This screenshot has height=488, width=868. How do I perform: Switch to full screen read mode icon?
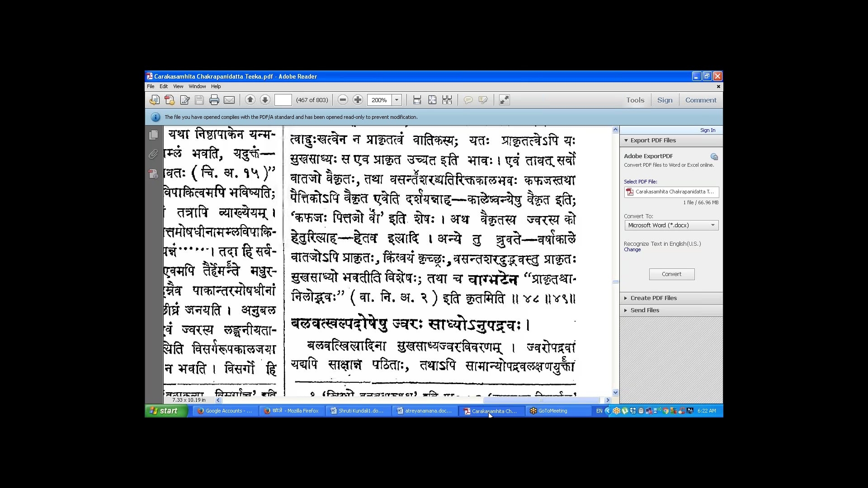[504, 100]
